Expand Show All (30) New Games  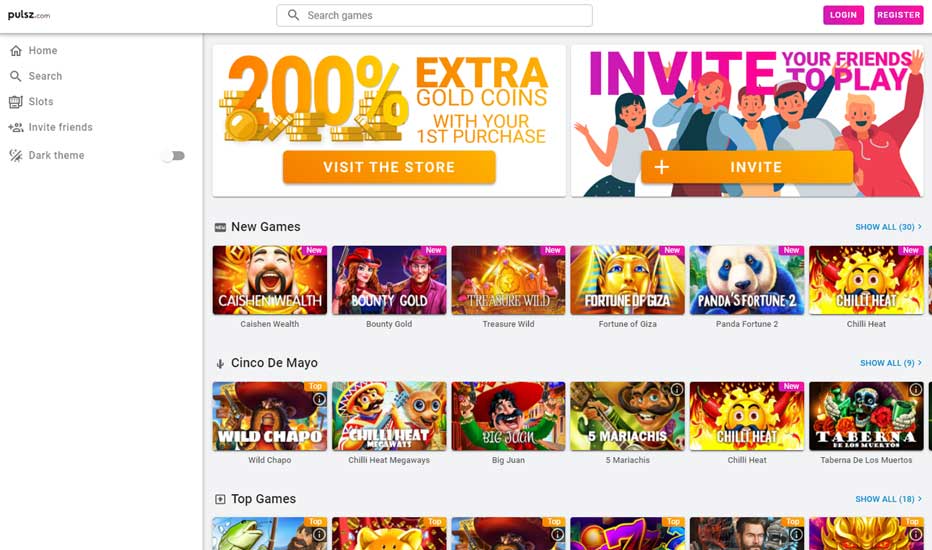tap(889, 227)
